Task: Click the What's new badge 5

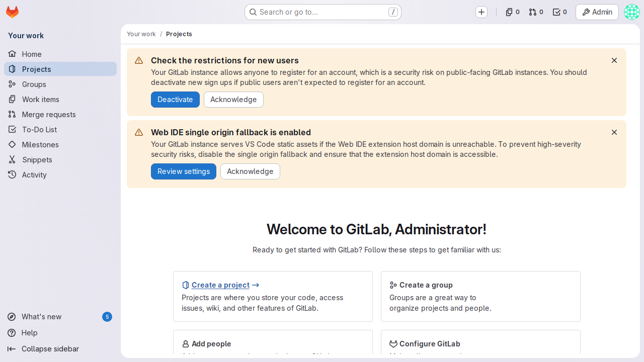Action: (x=107, y=317)
